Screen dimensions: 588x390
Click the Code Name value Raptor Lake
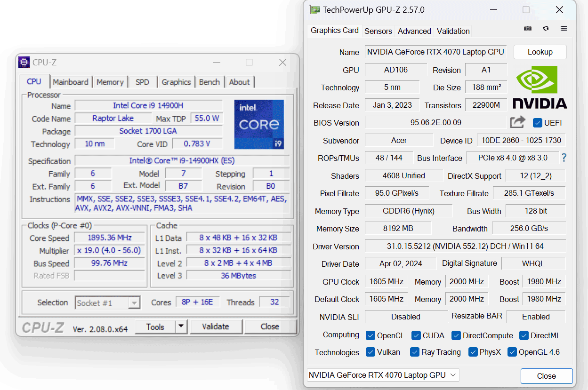pos(113,118)
